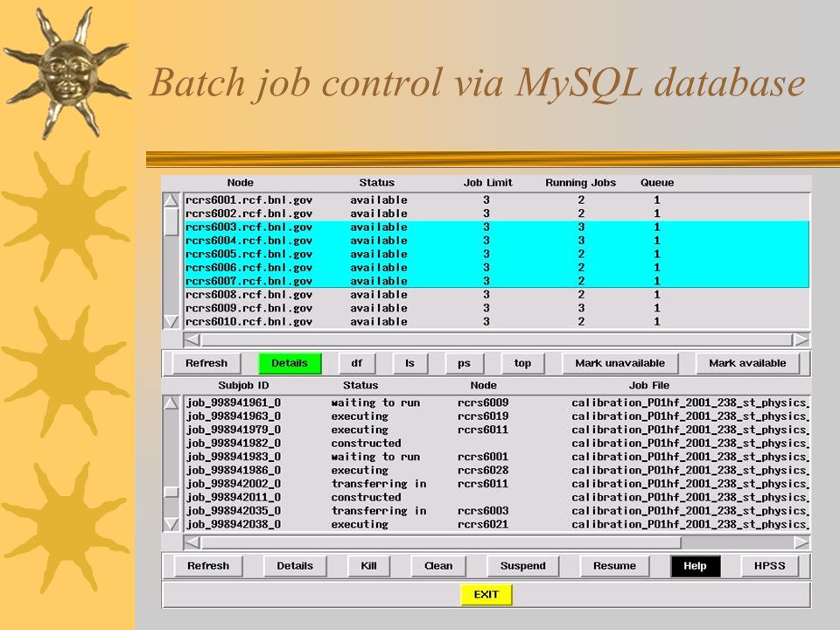Run the top command button

523,363
